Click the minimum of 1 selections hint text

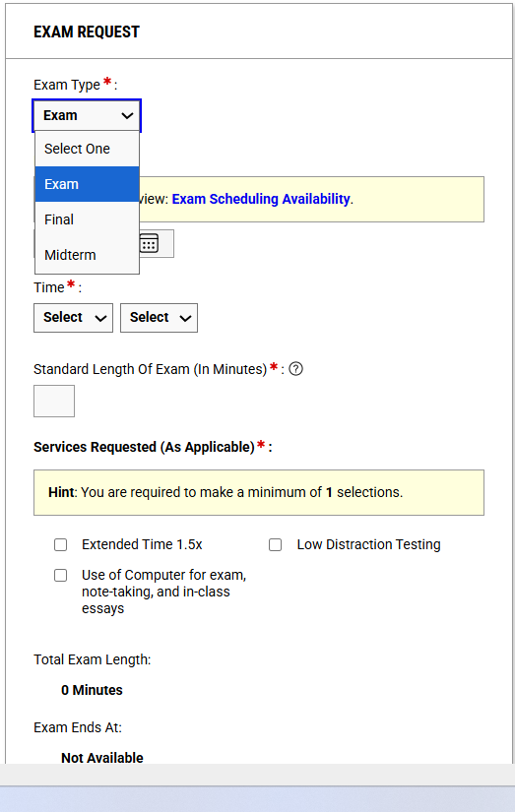(225, 492)
